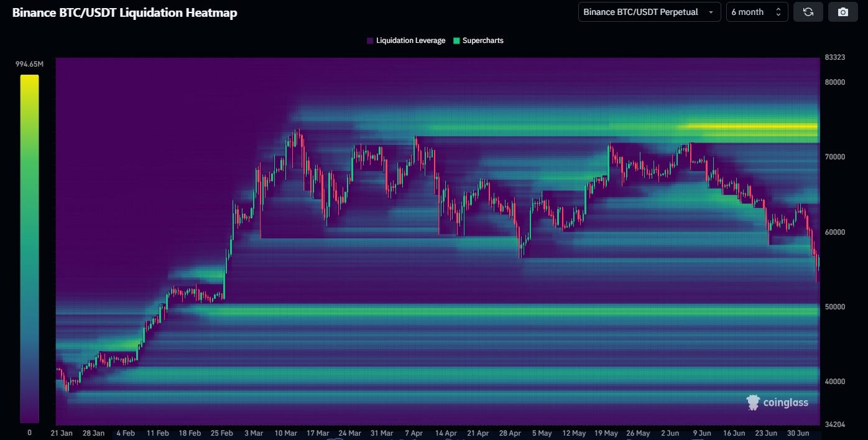The image size is (868, 440).
Task: Toggle the Liquidation Leverage legend series
Action: 406,40
